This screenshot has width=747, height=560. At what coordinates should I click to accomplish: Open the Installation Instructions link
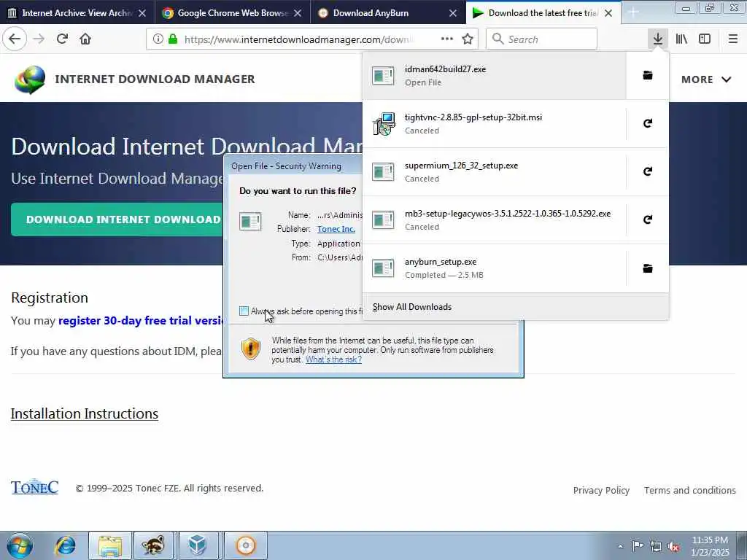pyautogui.click(x=85, y=413)
